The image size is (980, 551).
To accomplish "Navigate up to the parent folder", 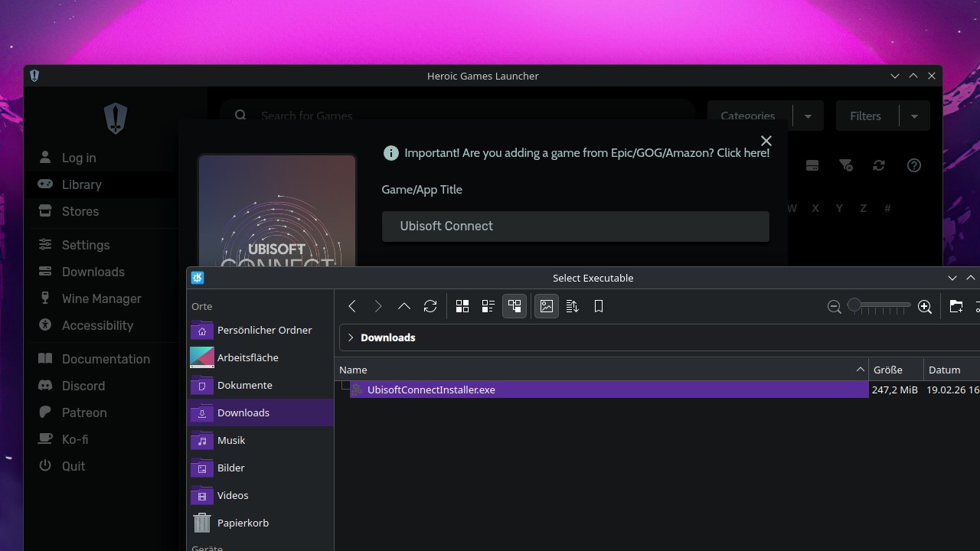I will tap(404, 306).
